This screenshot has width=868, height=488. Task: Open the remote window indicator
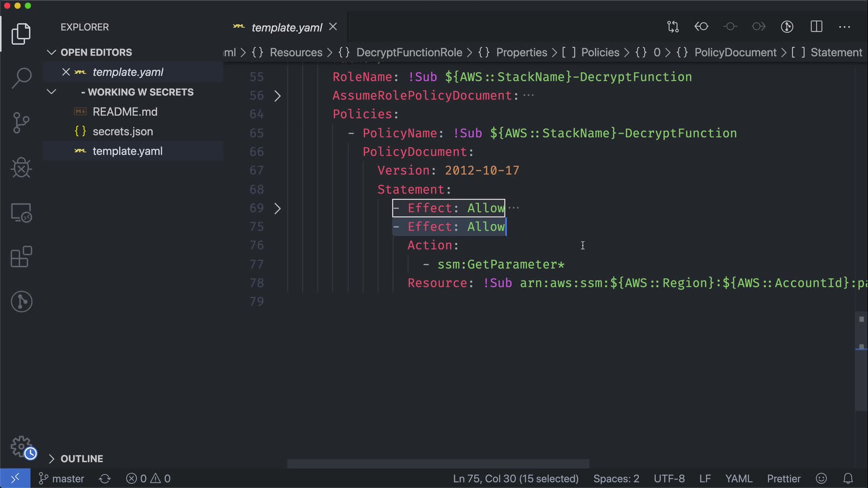pos(15,478)
